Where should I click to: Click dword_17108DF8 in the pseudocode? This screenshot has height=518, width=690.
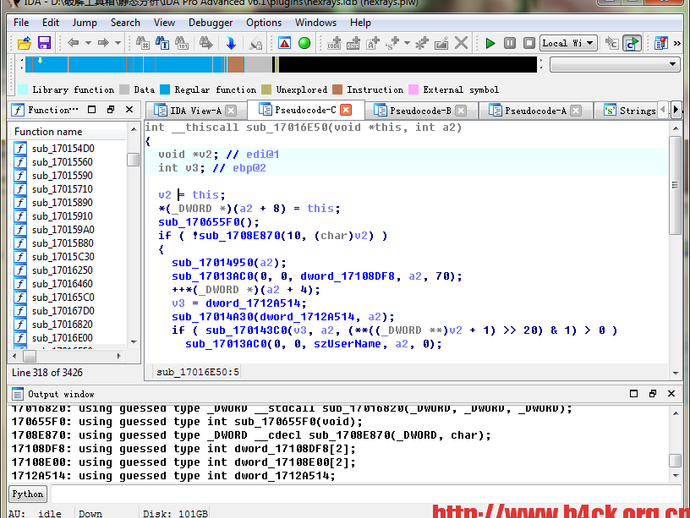(347, 276)
